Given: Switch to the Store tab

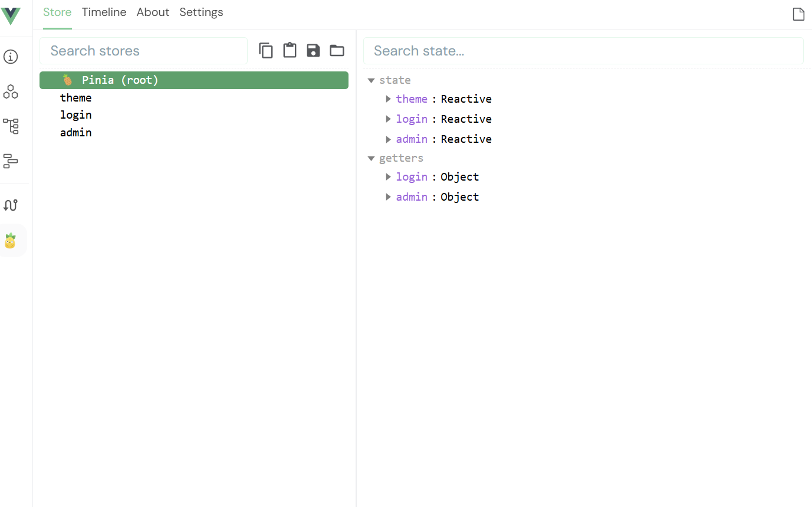Looking at the screenshot, I should (57, 12).
